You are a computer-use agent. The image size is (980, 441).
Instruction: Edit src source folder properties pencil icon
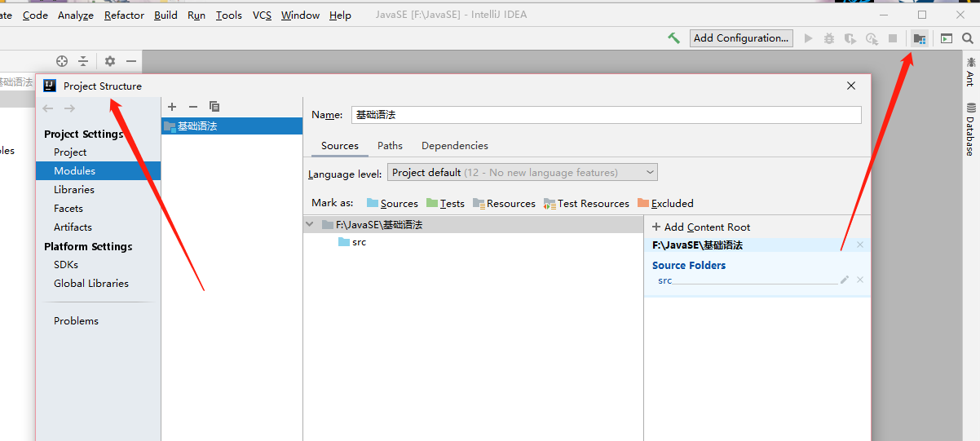(x=845, y=280)
